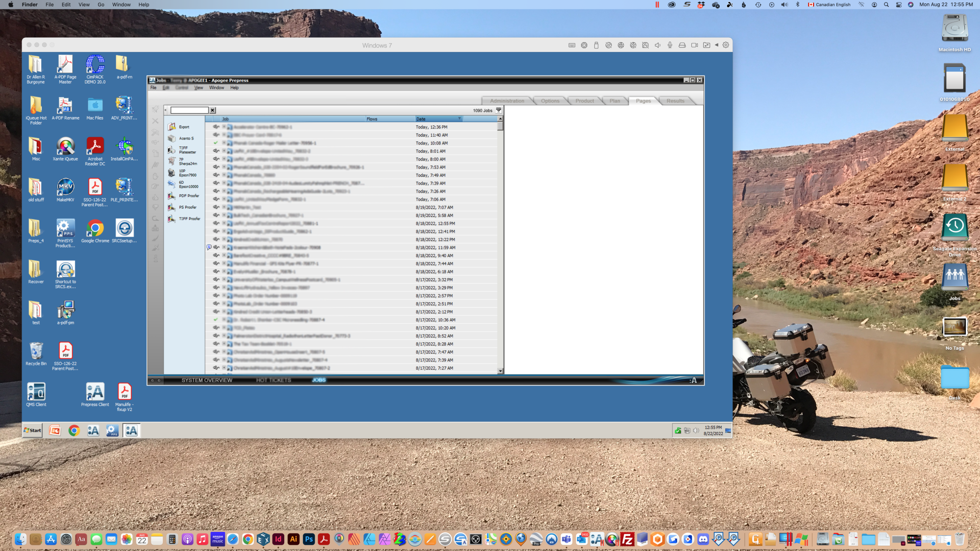Open the SYSTEM OVERVIEW view
The width and height of the screenshot is (980, 551).
[x=207, y=380]
